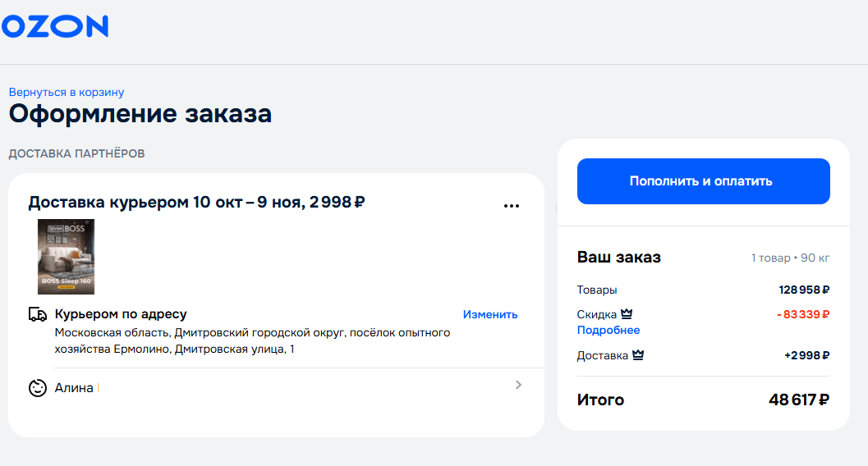Click the Итого total amount 48 617 ₽
The image size is (868, 466).
pos(798,400)
